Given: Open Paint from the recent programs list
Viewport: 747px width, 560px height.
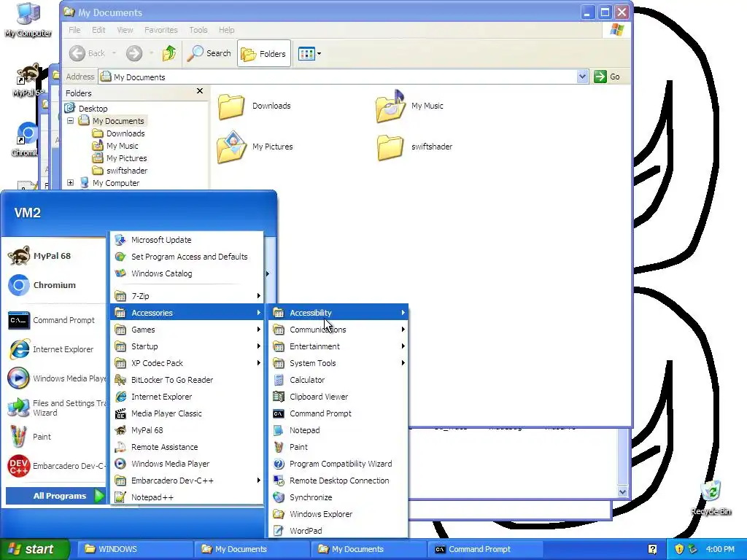Looking at the screenshot, I should coord(55,437).
